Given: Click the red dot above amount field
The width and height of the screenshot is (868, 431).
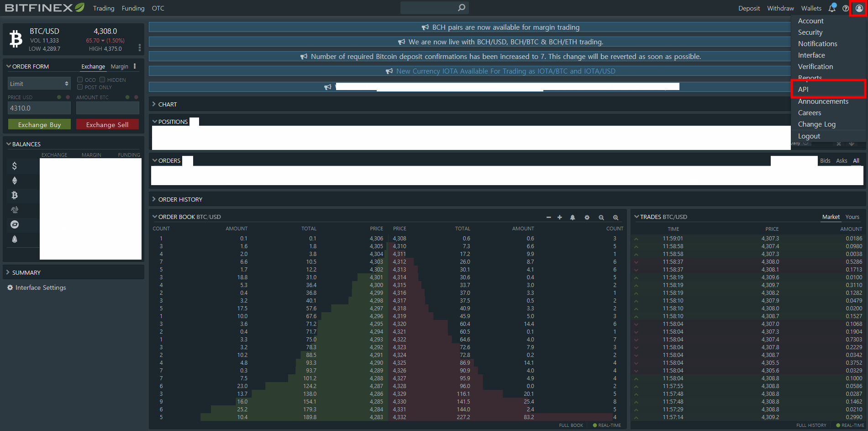Looking at the screenshot, I should 136,97.
